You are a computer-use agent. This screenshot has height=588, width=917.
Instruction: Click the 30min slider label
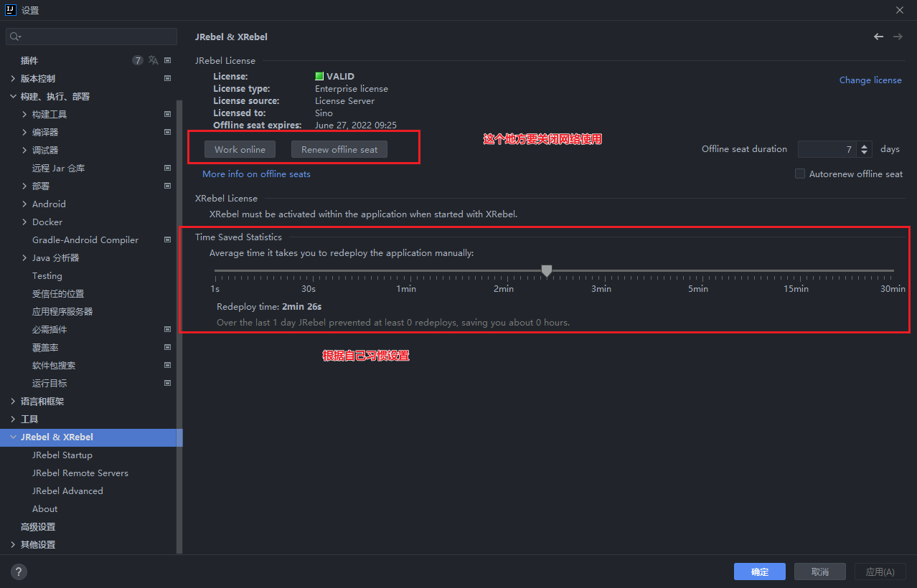coord(893,288)
